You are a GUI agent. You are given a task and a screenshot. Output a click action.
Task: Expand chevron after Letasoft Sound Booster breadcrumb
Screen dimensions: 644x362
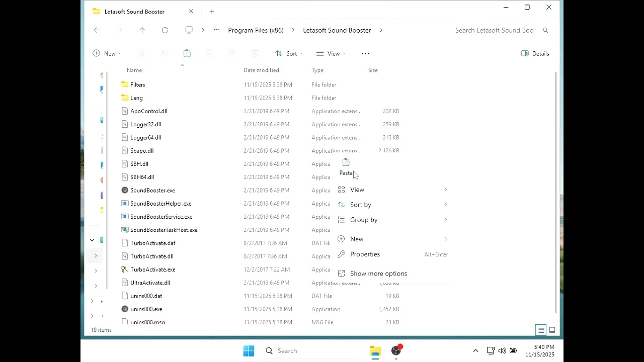pos(381,30)
